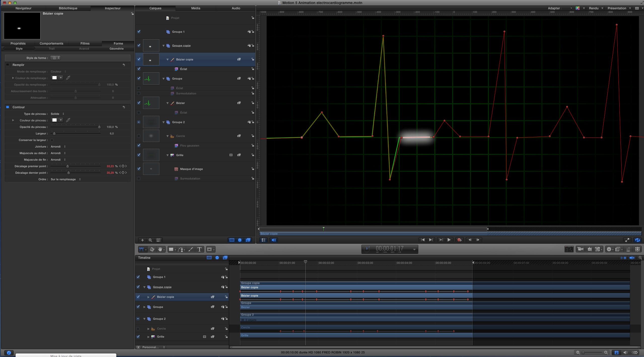The width and height of the screenshot is (644, 357).
Task: Select the Paint Stroke brush tool
Action: (190, 249)
